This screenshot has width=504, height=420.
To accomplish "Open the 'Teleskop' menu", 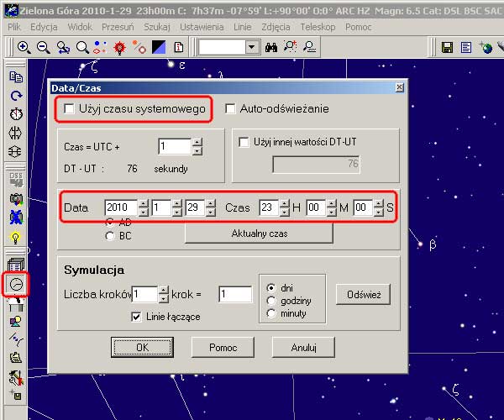I will (x=317, y=27).
